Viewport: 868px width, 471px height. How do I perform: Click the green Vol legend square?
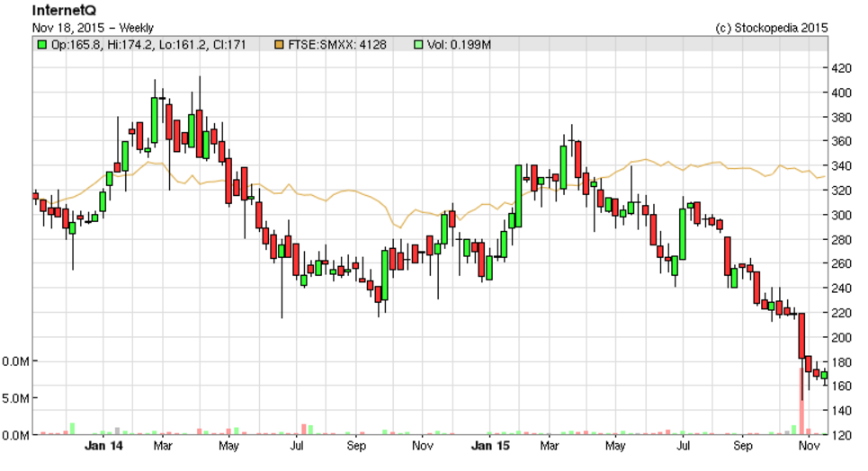point(418,44)
